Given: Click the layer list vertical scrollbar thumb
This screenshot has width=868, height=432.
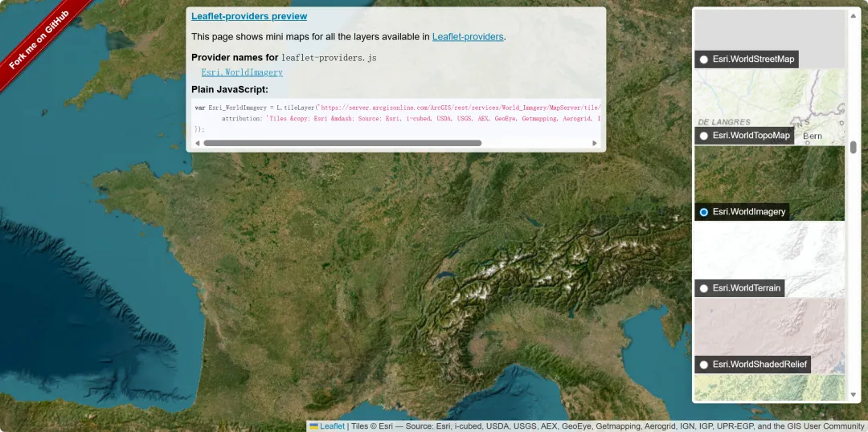Looking at the screenshot, I should coord(853,147).
